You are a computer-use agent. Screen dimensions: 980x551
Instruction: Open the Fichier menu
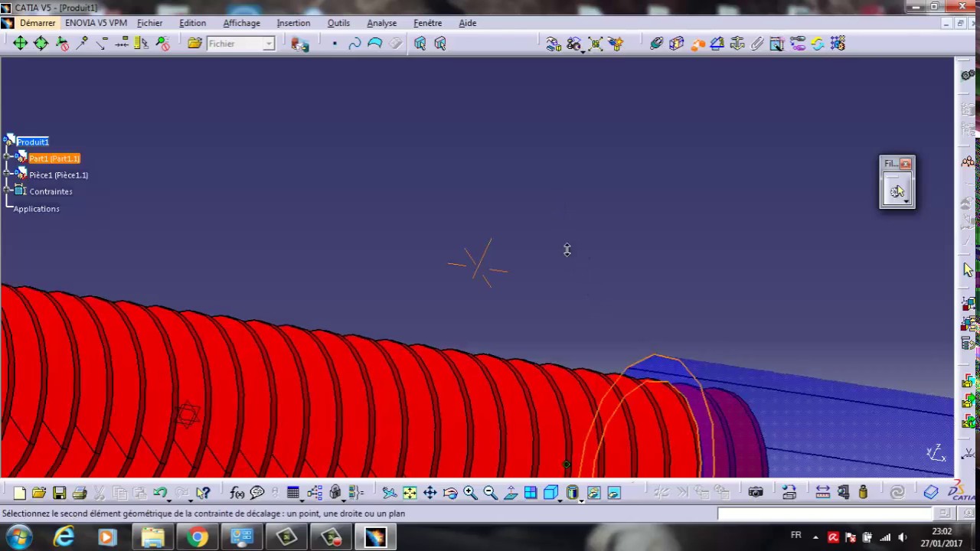(x=150, y=23)
